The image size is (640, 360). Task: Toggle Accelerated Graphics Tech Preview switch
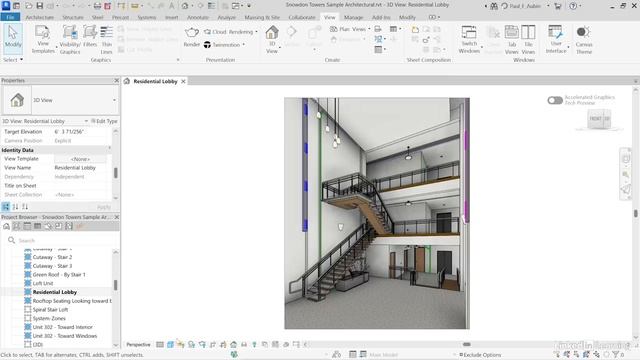(555, 100)
